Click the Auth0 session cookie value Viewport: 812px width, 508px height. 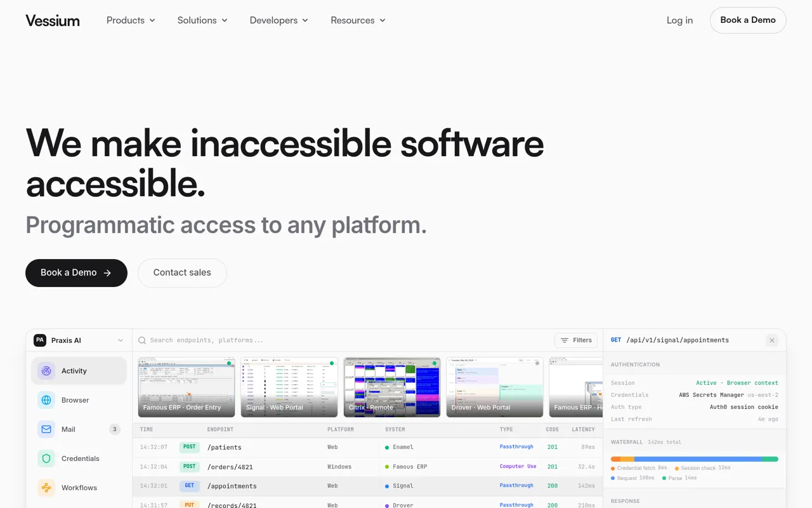[744, 407]
